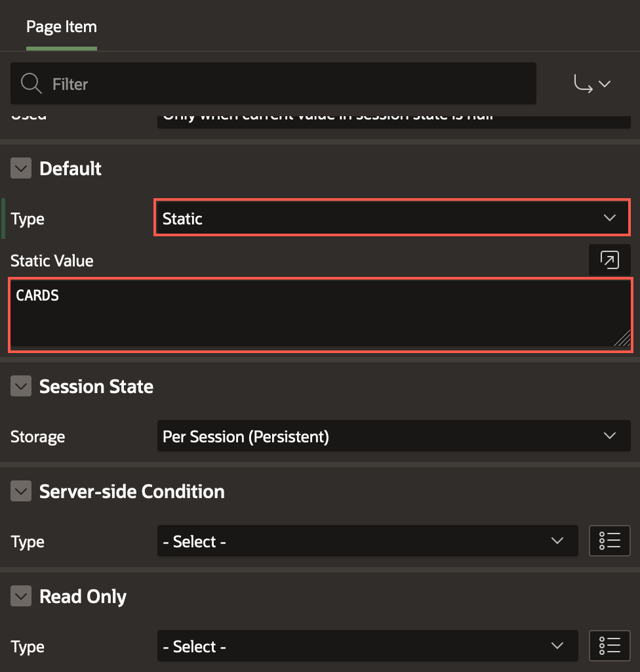The image size is (640, 672).
Task: Collapse the Default section
Action: click(21, 169)
